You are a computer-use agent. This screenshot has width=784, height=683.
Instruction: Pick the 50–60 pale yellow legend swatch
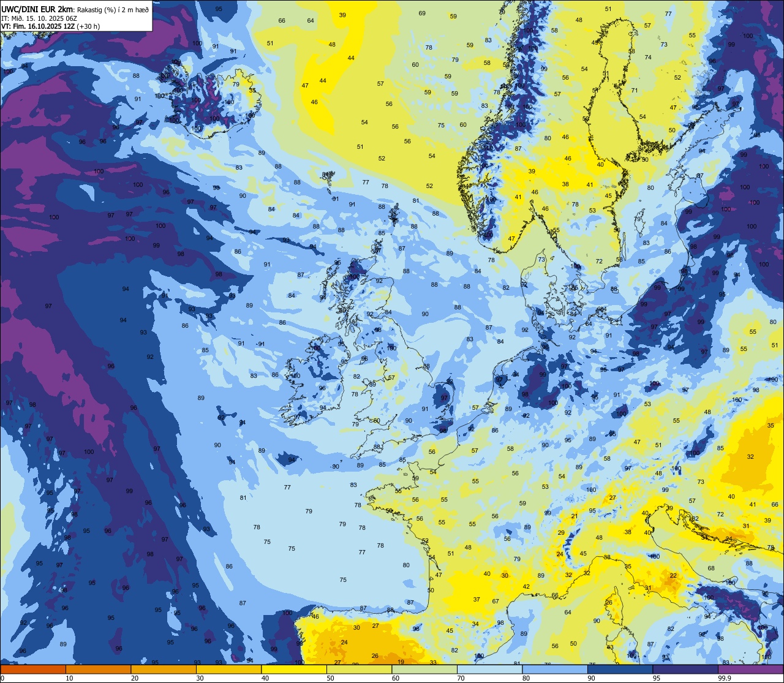[x=359, y=669]
